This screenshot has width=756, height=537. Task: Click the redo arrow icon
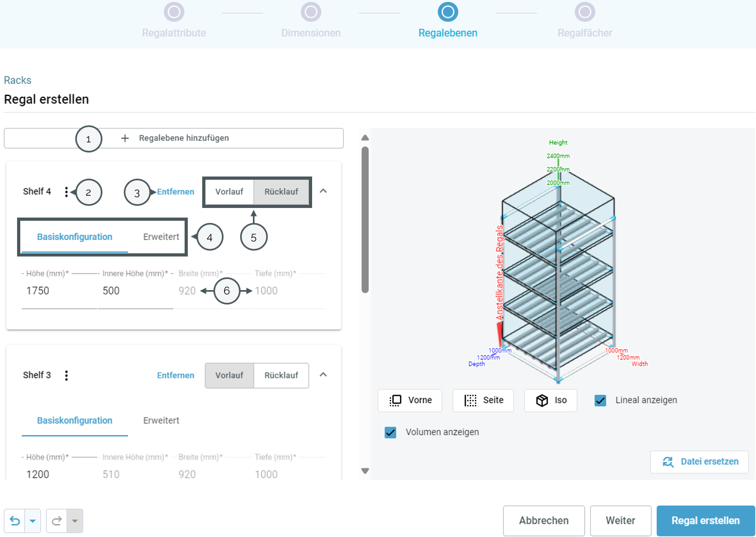57,521
